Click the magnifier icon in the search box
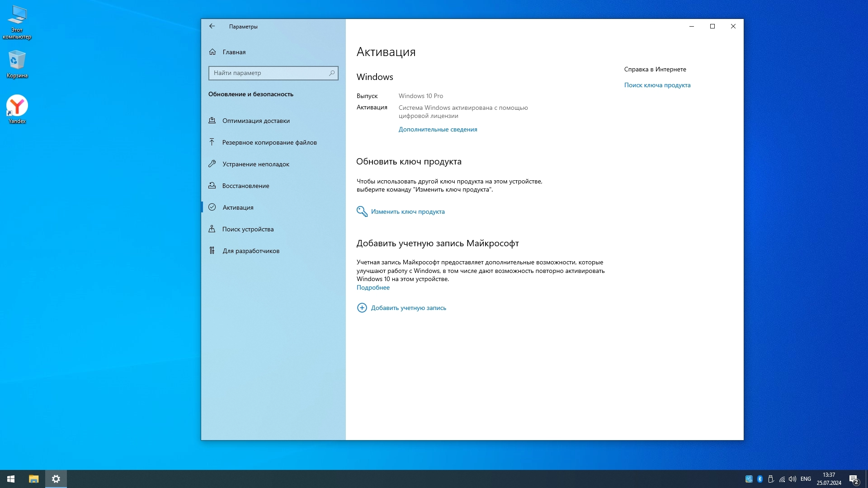This screenshot has width=868, height=488. (x=332, y=73)
